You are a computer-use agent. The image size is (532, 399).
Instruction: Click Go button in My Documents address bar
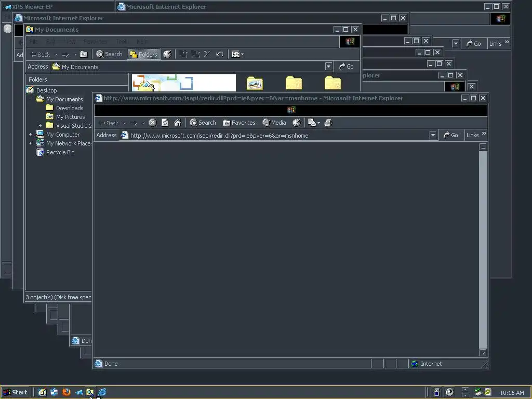tap(347, 66)
